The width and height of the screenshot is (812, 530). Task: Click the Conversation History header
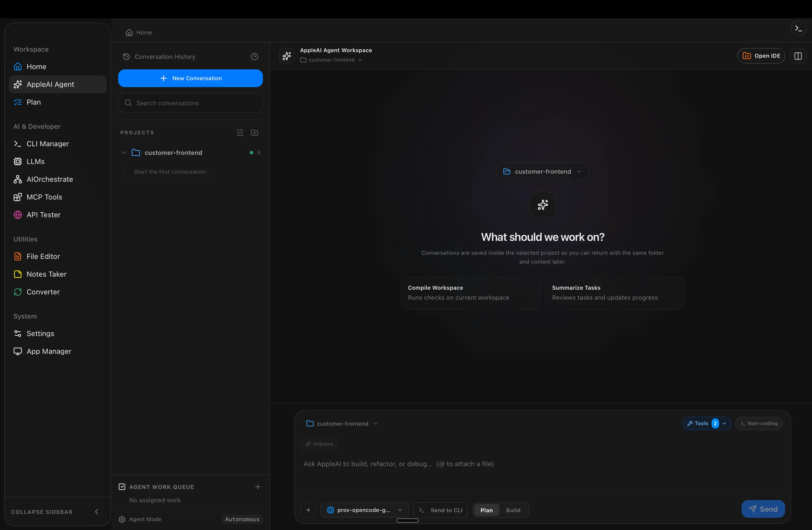coord(165,57)
